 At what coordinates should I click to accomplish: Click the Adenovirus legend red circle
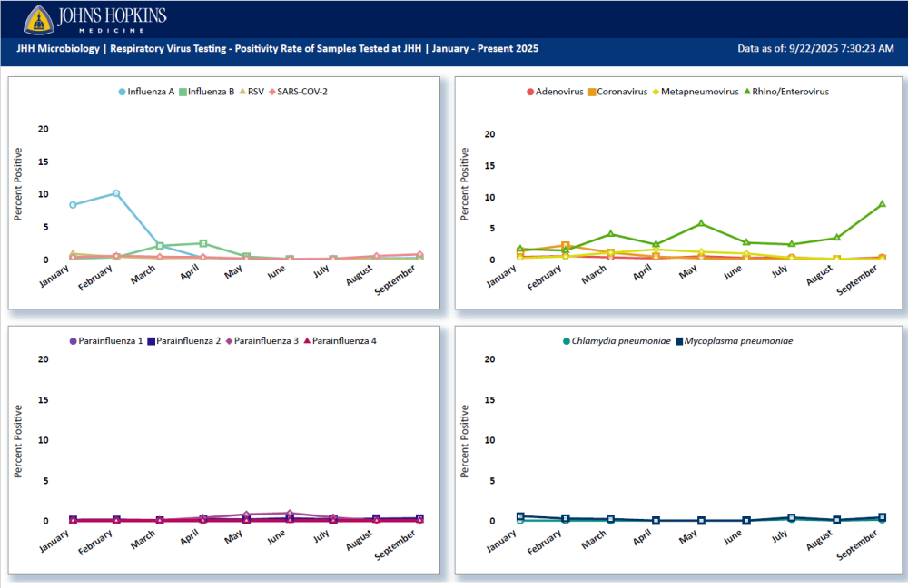[529, 92]
